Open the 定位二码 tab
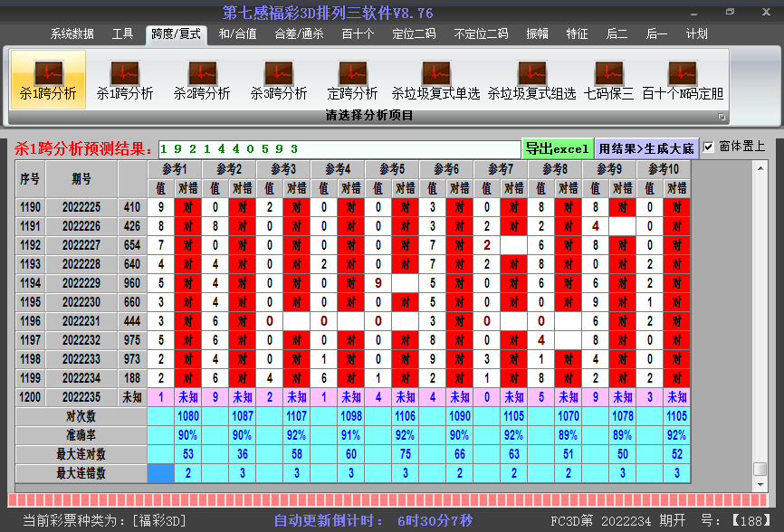Screen dimensions: 784x532 [x=414, y=34]
